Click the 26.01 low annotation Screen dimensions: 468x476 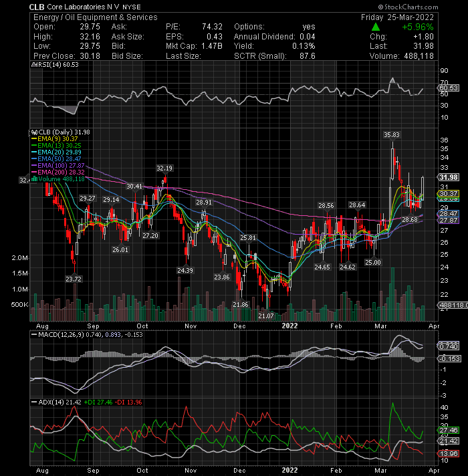click(120, 250)
